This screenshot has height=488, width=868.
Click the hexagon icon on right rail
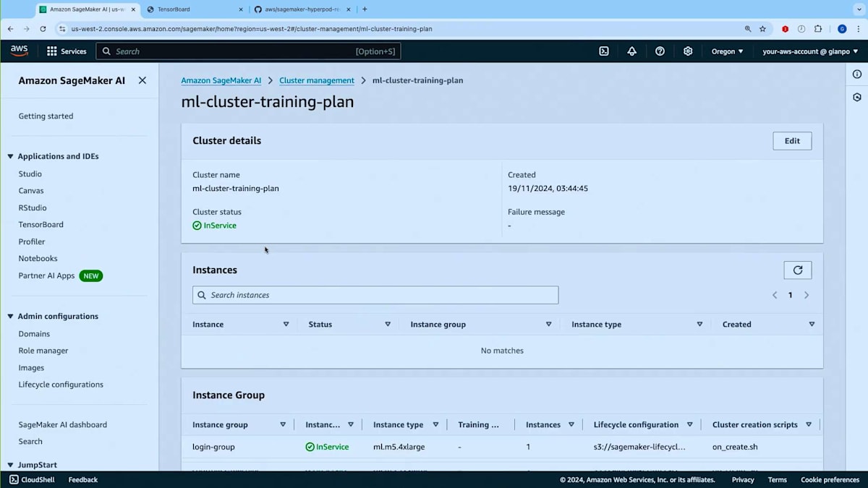click(857, 97)
